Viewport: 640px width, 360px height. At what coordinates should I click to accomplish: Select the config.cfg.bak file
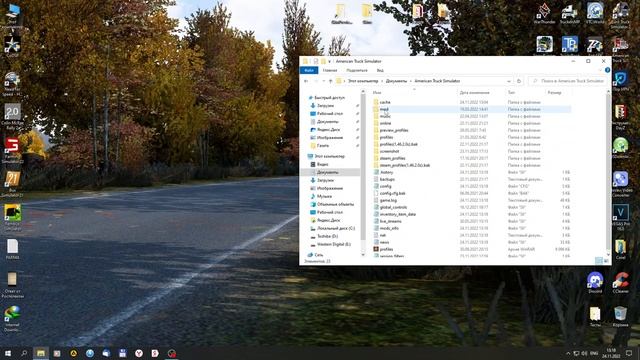(392, 193)
